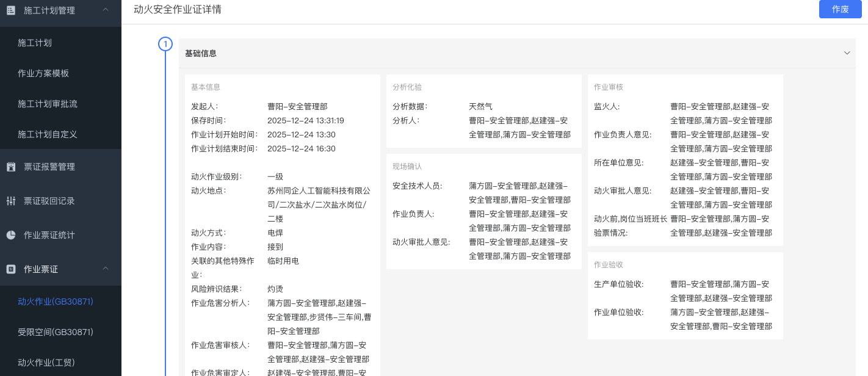Select 施工计划审批流 in the sidebar
Image resolution: width=868 pixels, height=376 pixels.
coord(48,104)
